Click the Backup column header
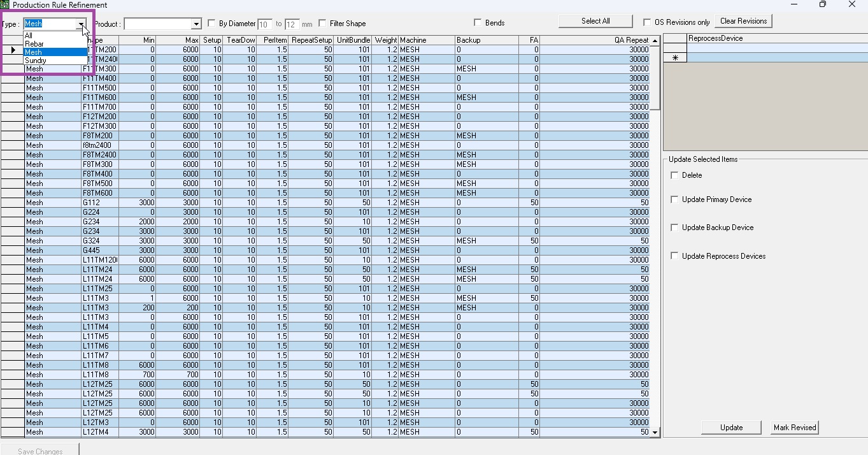This screenshot has height=455, width=868. 487,40
